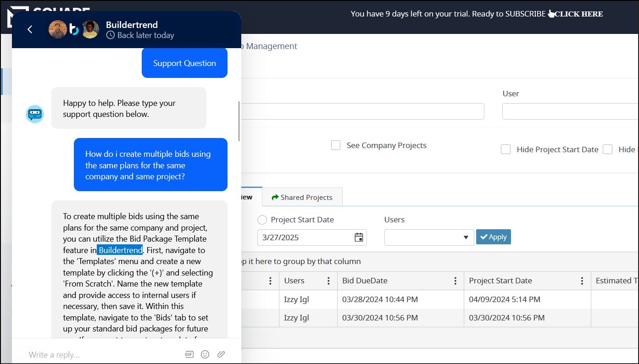Open the calendar picker for 3/27/2025

[x=359, y=237]
